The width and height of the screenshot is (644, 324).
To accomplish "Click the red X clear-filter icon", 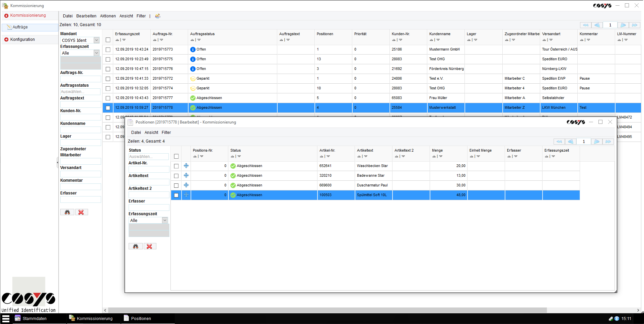I will pos(81,212).
